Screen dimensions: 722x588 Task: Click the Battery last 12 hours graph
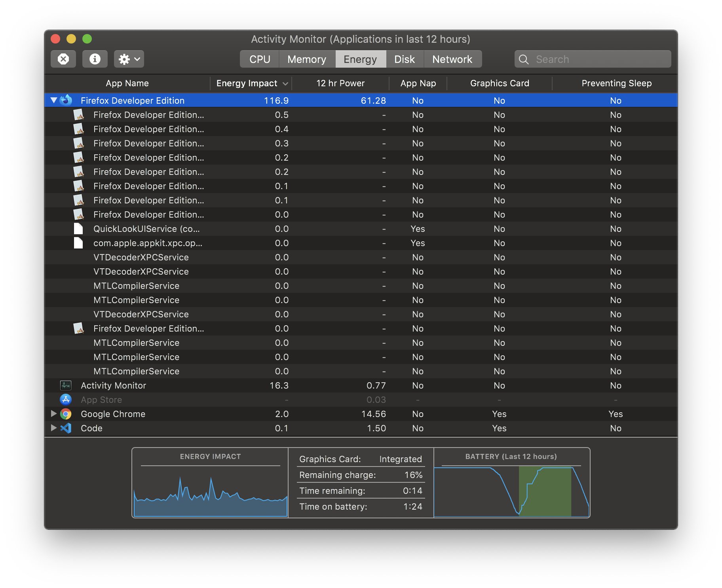tap(511, 491)
